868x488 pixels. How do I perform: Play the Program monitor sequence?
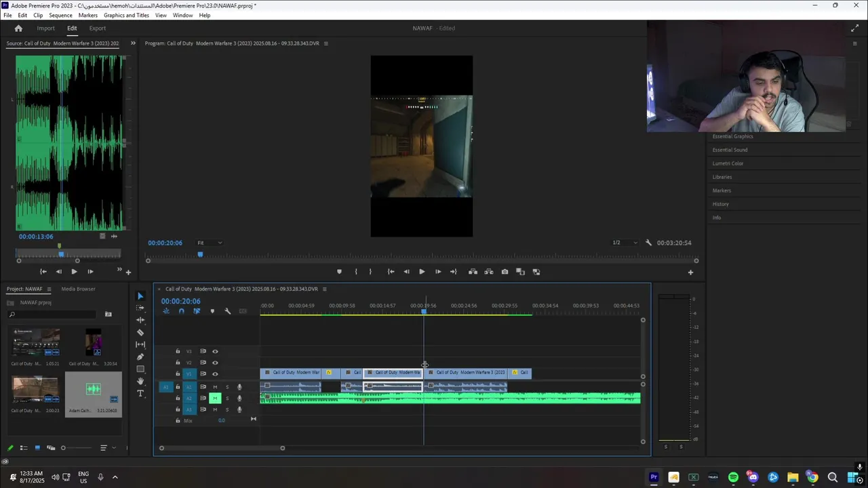422,272
